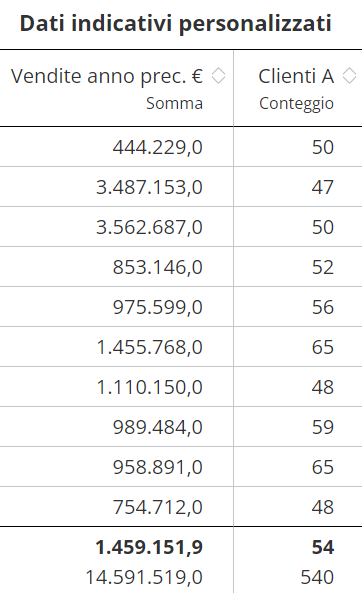Select the Clienti A cell showing 47
The width and height of the screenshot is (362, 600).
(x=323, y=187)
